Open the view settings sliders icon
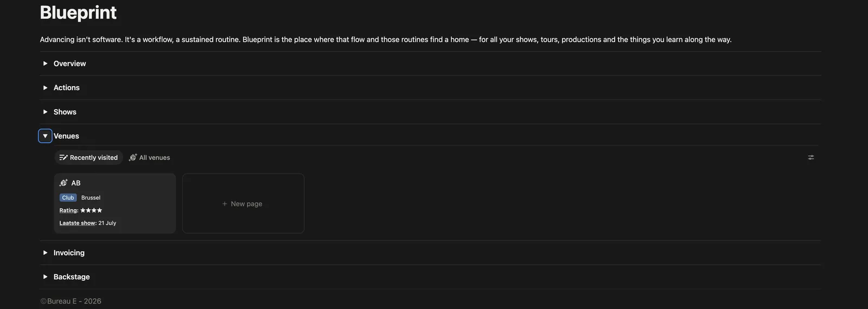This screenshot has width=868, height=309. [x=811, y=158]
